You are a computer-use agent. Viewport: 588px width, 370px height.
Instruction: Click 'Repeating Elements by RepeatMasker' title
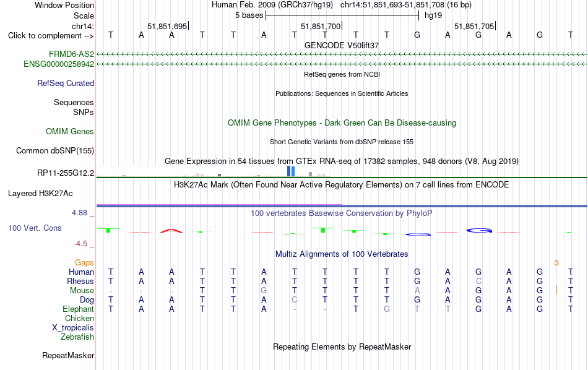pos(342,346)
